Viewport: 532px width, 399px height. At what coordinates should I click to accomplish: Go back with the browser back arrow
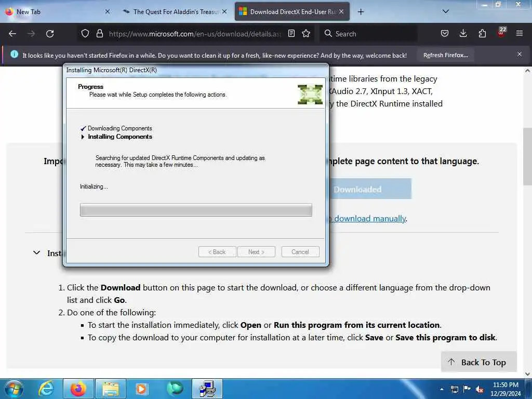12,34
